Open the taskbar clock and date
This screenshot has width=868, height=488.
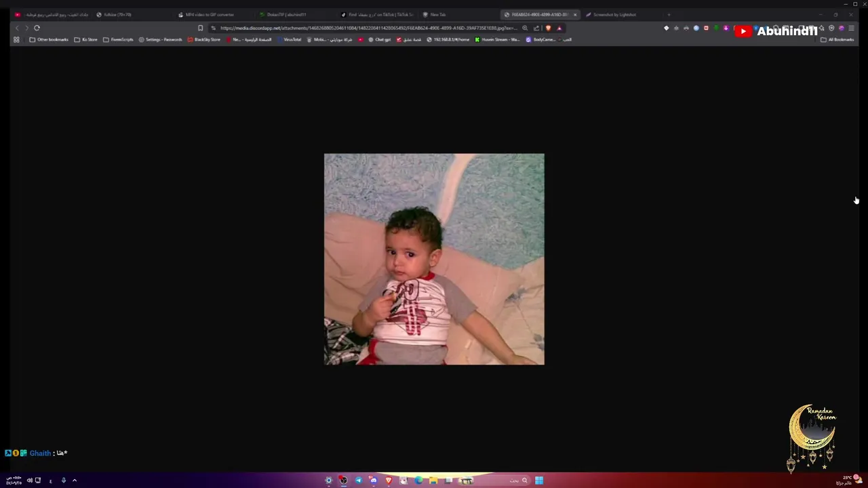(x=14, y=481)
